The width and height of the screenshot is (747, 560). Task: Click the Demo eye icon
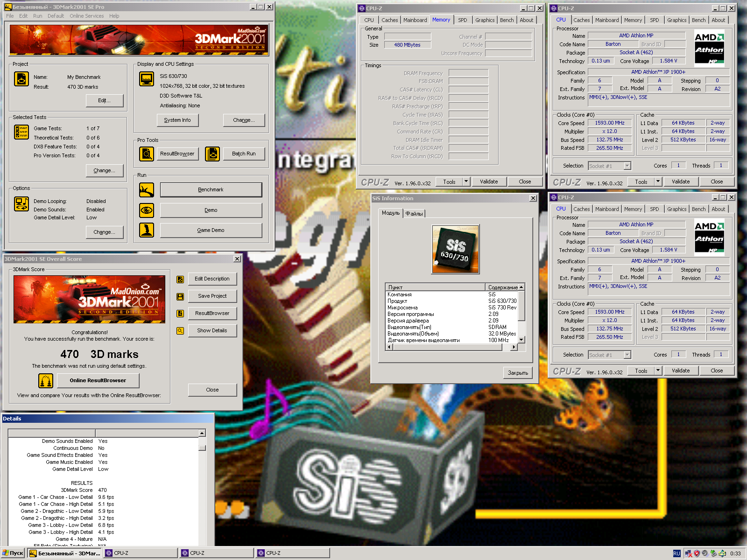[x=147, y=210]
